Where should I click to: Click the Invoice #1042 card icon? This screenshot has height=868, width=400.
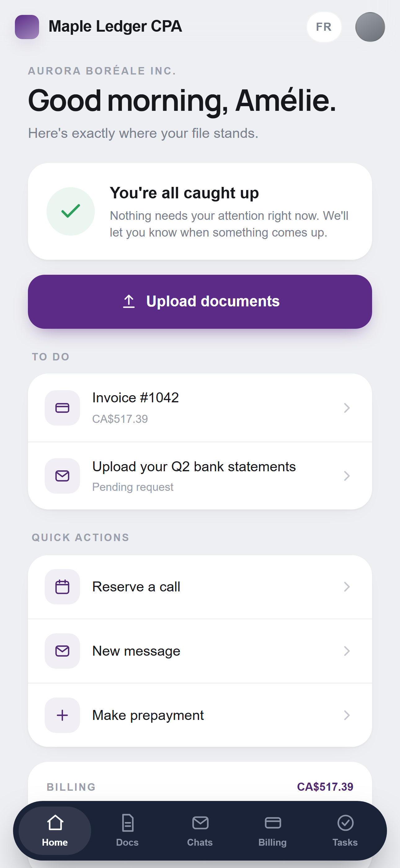coord(62,408)
